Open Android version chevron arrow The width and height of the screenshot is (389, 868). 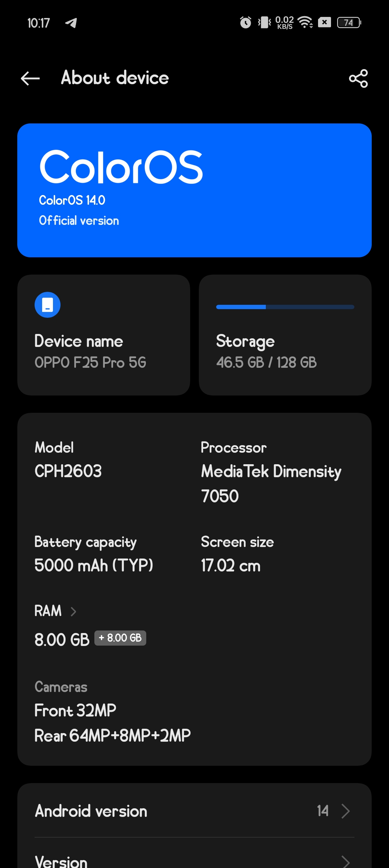(345, 811)
